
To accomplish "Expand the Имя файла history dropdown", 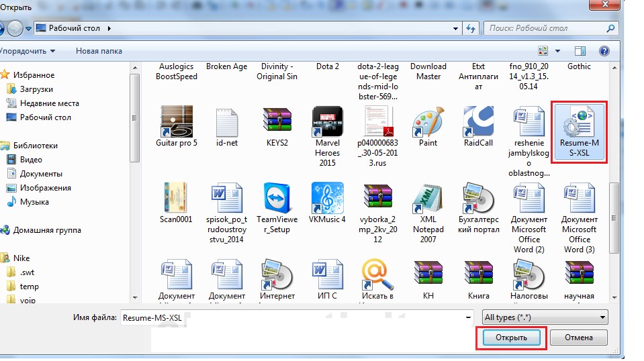I will tap(468, 317).
